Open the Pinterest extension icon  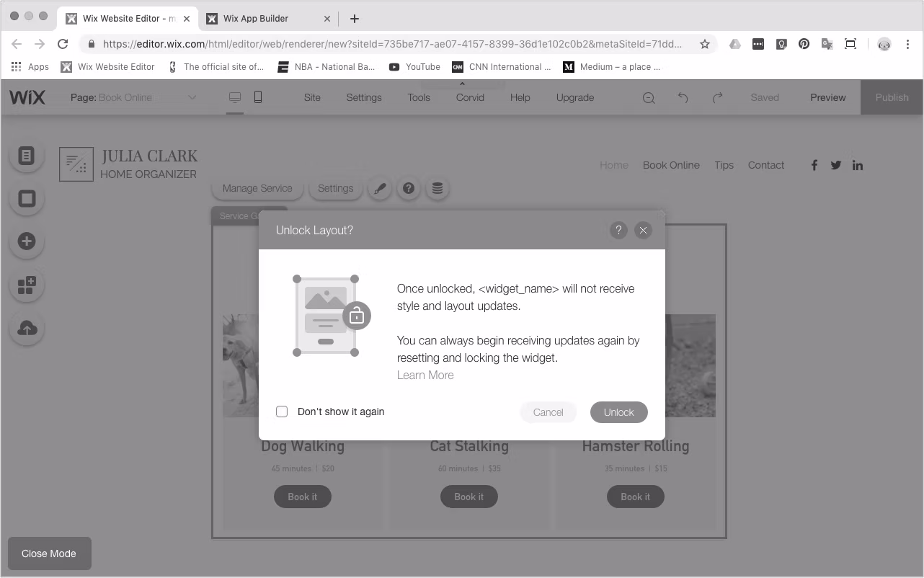pos(804,44)
